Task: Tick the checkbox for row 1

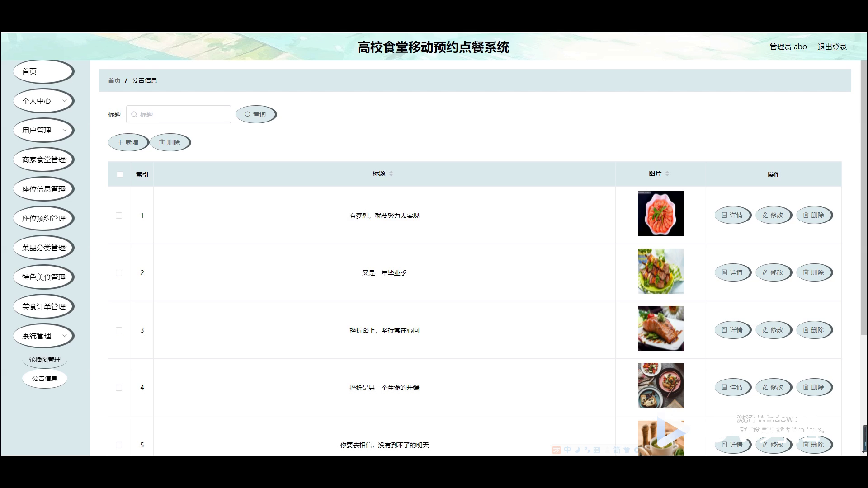Action: pos(119,216)
